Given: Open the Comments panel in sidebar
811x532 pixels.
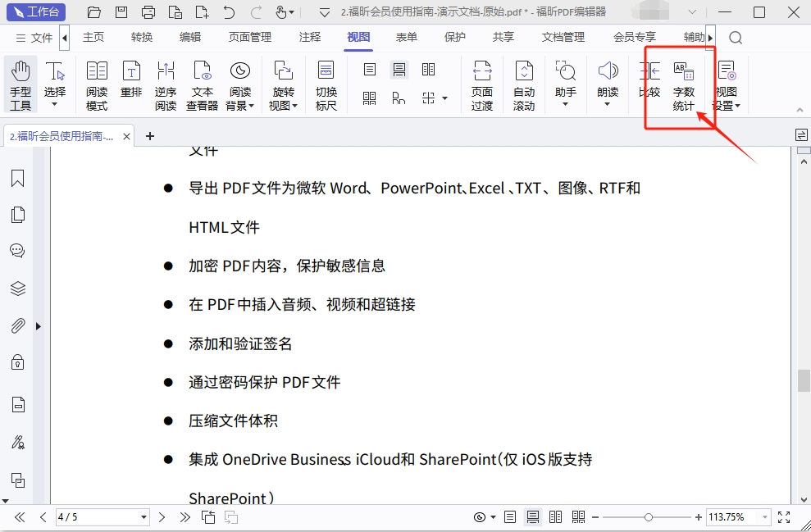Looking at the screenshot, I should click(x=17, y=251).
